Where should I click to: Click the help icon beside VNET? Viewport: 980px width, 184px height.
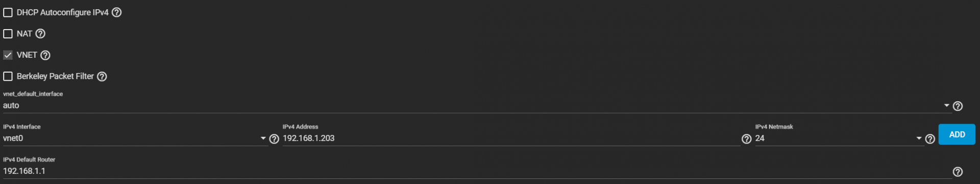(x=45, y=55)
